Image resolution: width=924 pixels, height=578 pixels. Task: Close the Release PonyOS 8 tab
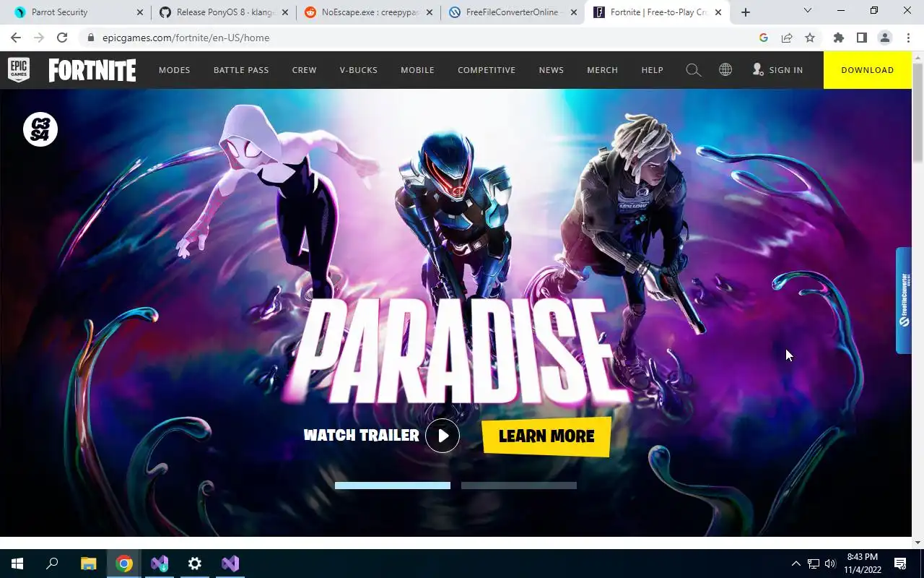point(285,12)
